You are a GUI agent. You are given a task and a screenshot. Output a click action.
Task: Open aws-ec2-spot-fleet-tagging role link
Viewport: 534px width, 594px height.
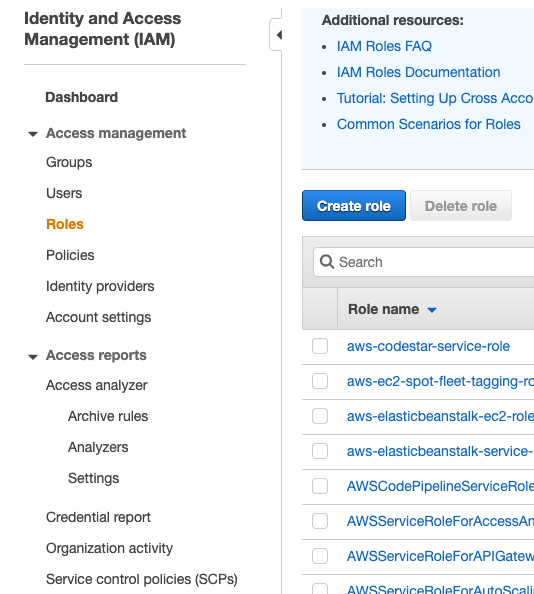click(x=440, y=381)
